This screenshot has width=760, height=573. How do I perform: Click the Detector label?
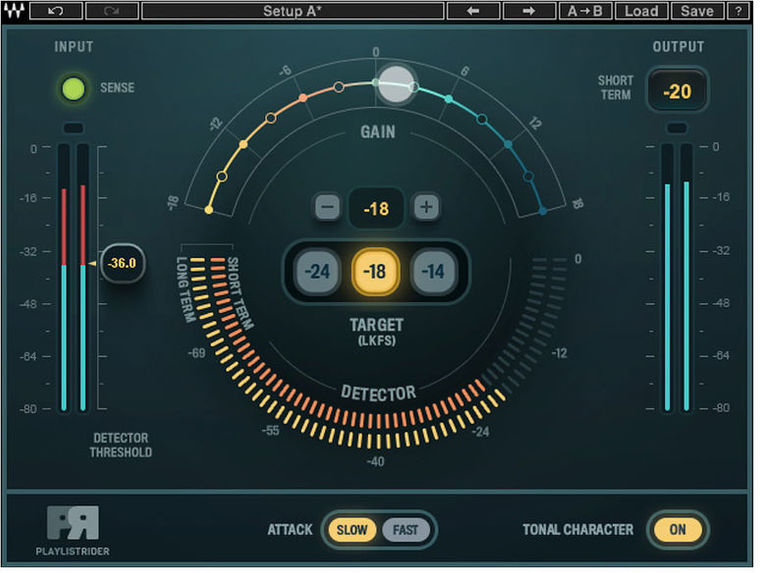coord(378,393)
